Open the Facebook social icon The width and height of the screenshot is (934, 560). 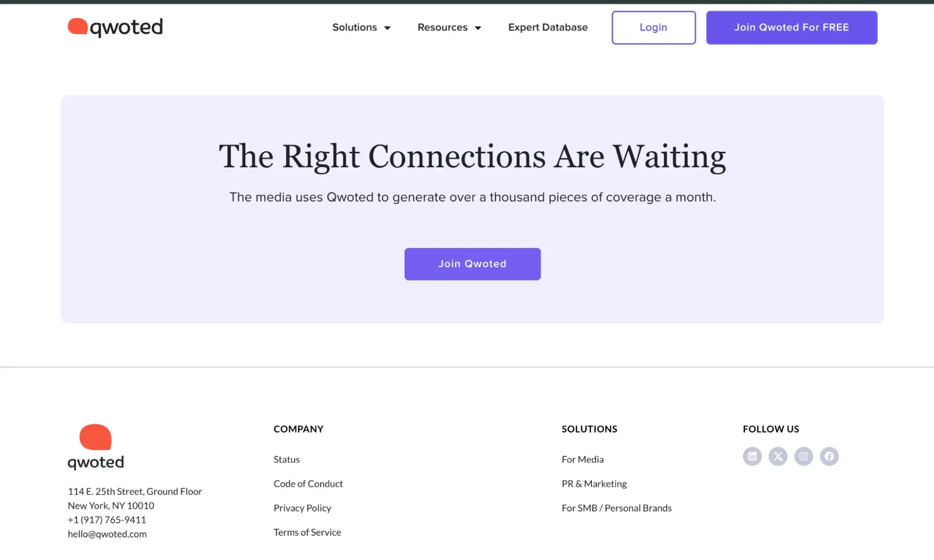coord(829,456)
